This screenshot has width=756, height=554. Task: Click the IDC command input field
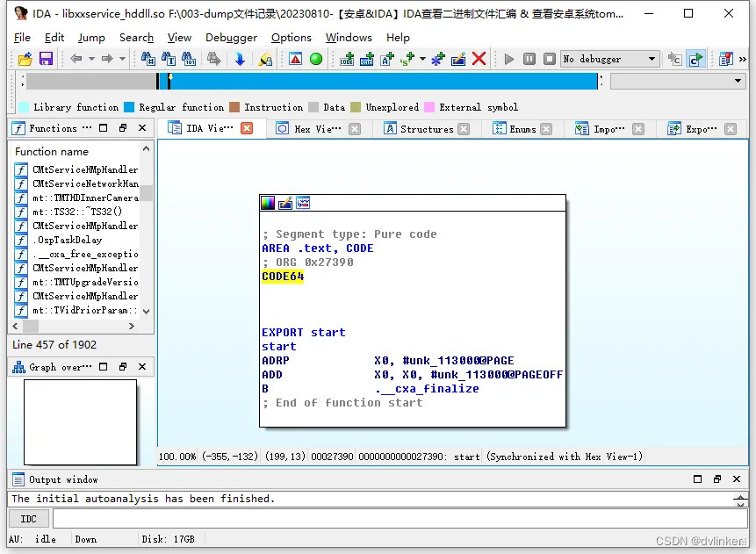[x=395, y=519]
